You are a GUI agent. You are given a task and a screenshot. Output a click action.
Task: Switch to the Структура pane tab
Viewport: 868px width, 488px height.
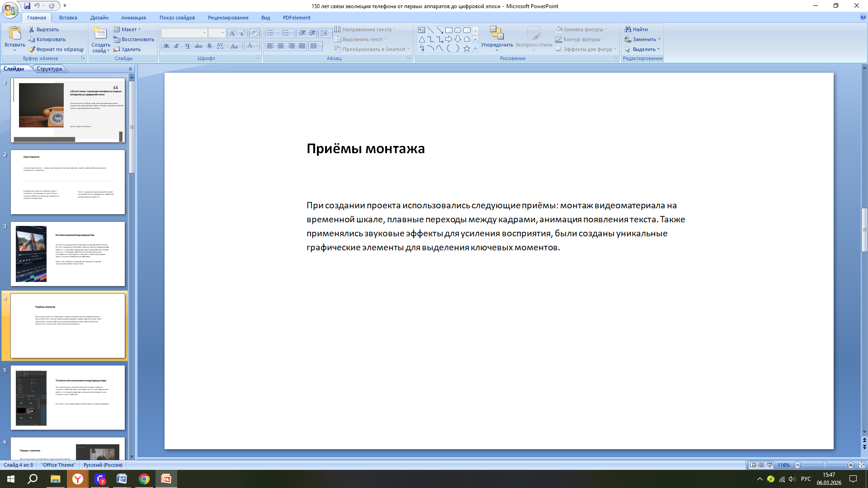[x=49, y=69]
